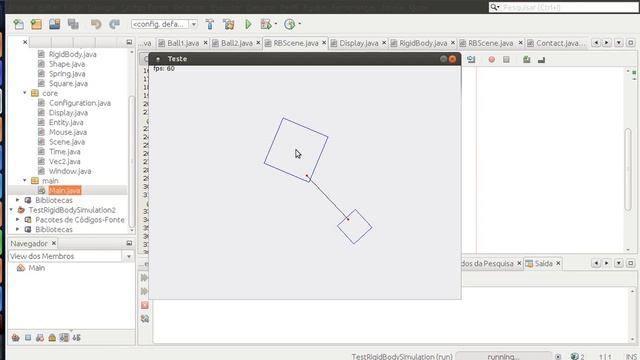Image resolution: width=640 pixels, height=360 pixels.
Task: Select Square.java in project tree
Action: tap(68, 84)
